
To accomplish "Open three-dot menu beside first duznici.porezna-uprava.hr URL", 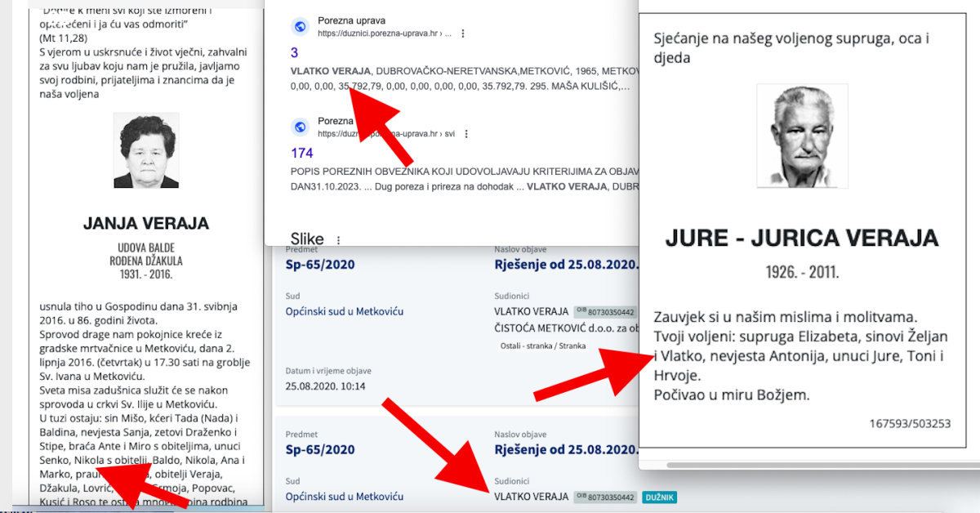I will point(463,34).
